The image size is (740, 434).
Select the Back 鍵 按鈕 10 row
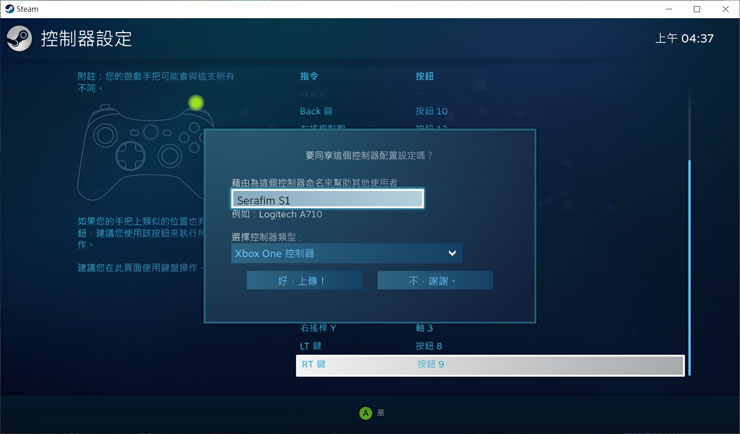[490, 111]
